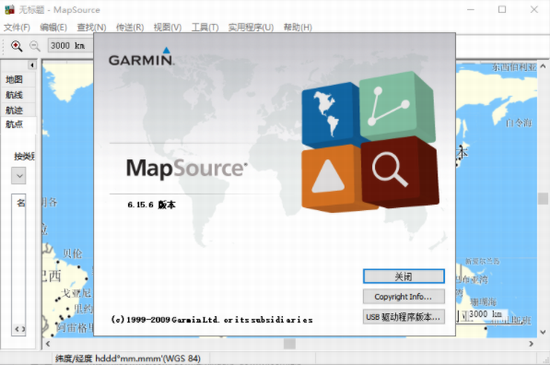This screenshot has width=550, height=365.
Task: Click the Garmin logo in About dialog
Action: pos(141,57)
